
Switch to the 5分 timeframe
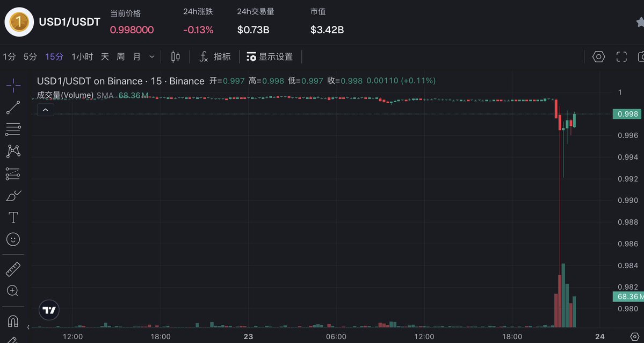click(30, 57)
